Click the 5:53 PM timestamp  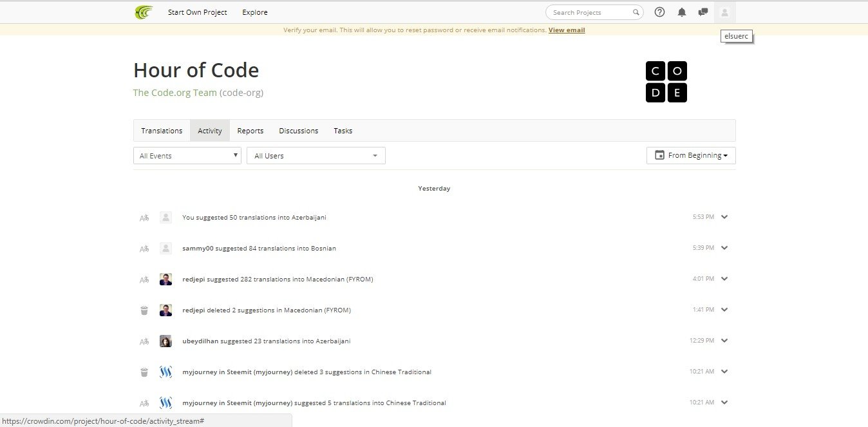(x=703, y=217)
